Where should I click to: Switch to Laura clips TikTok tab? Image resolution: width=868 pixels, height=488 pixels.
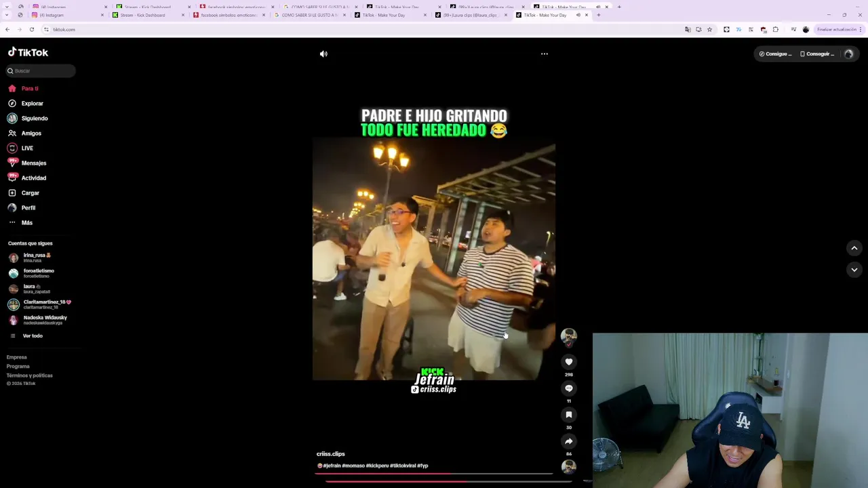(x=470, y=15)
